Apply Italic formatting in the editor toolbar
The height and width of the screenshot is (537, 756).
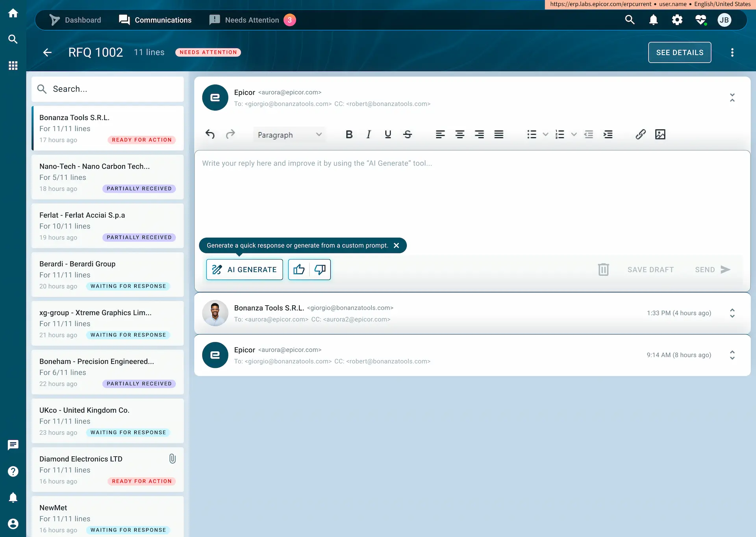tap(369, 134)
